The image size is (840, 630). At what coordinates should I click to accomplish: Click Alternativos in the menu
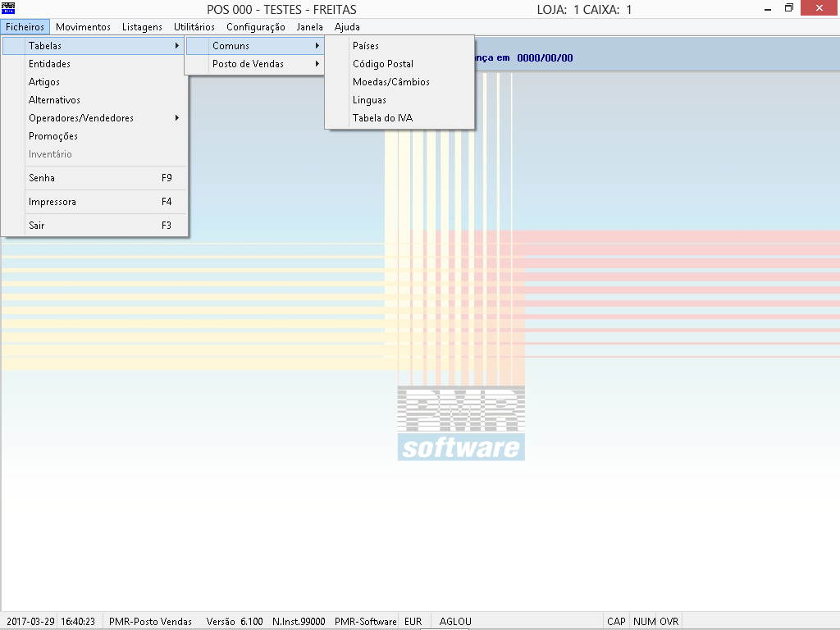point(54,100)
